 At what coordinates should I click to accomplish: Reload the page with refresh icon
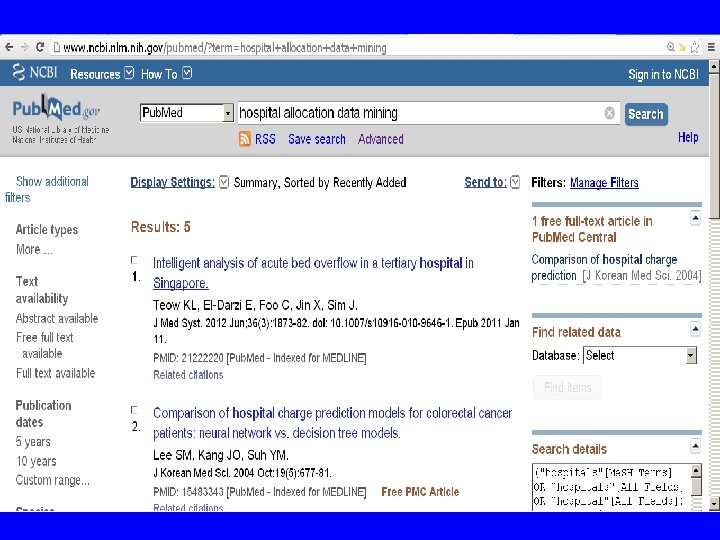coord(40,47)
